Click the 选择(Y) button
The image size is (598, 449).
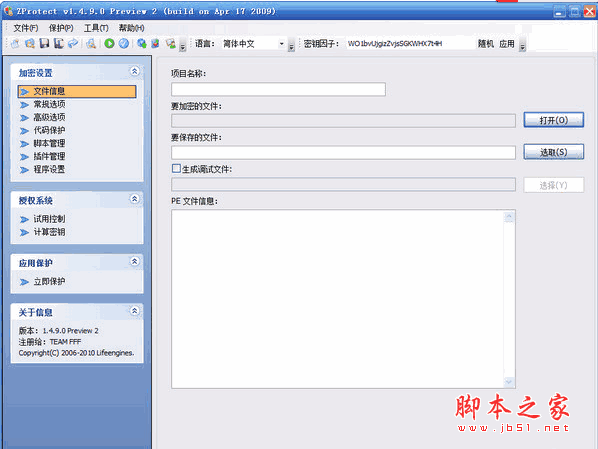[553, 185]
